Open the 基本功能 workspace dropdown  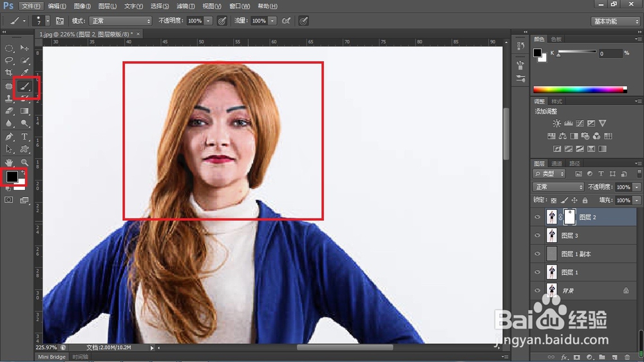coord(615,21)
